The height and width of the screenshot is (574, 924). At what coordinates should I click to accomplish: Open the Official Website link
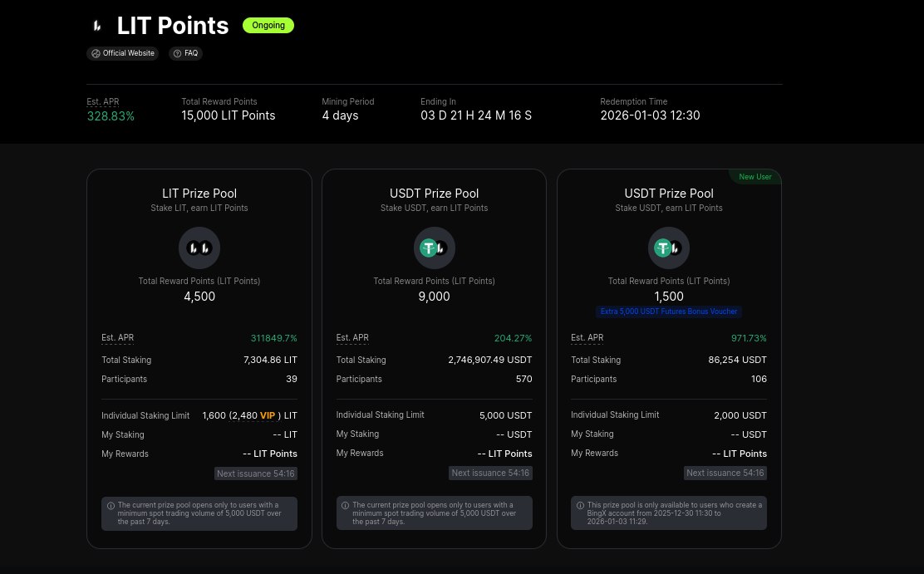coord(123,53)
